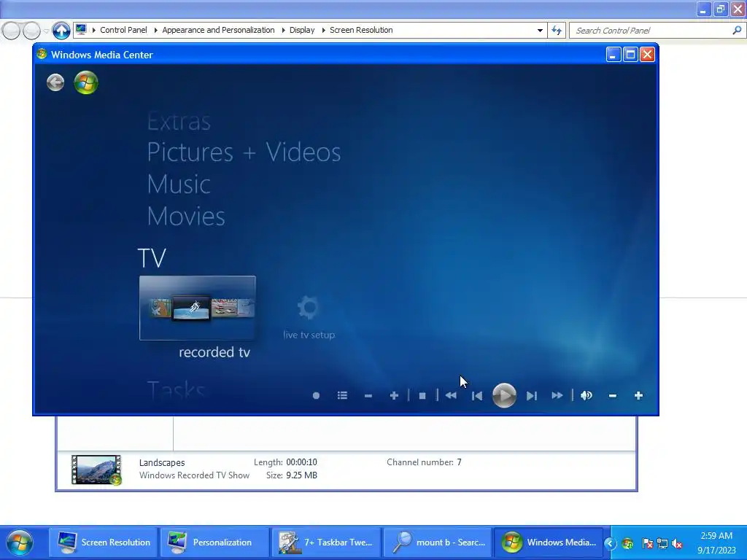Show hidden tray icons arrow
Image resolution: width=747 pixels, height=560 pixels.
[x=611, y=543]
